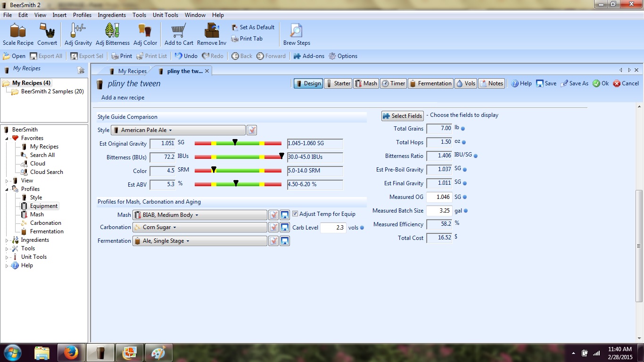Open the Unit Tools menu

coord(165,15)
